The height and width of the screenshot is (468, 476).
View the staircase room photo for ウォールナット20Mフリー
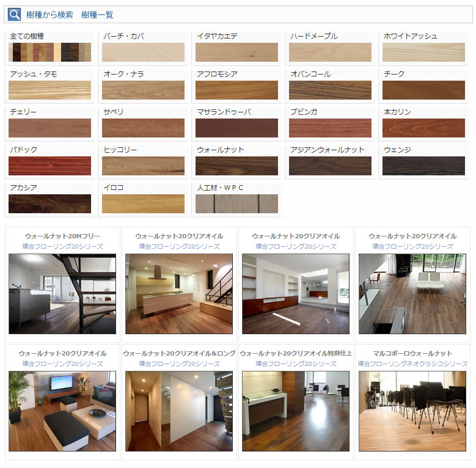click(62, 294)
